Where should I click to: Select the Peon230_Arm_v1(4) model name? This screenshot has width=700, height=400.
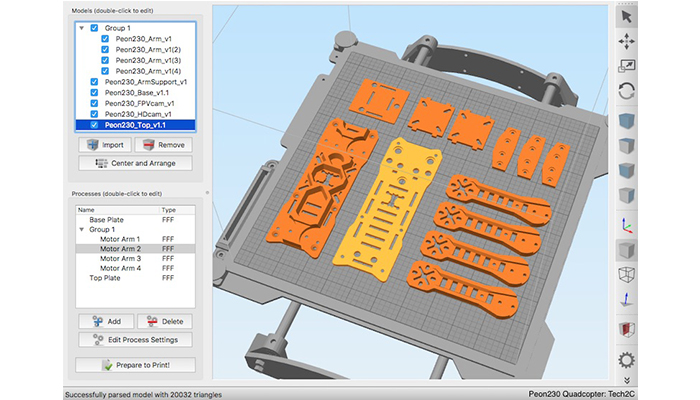(x=148, y=71)
